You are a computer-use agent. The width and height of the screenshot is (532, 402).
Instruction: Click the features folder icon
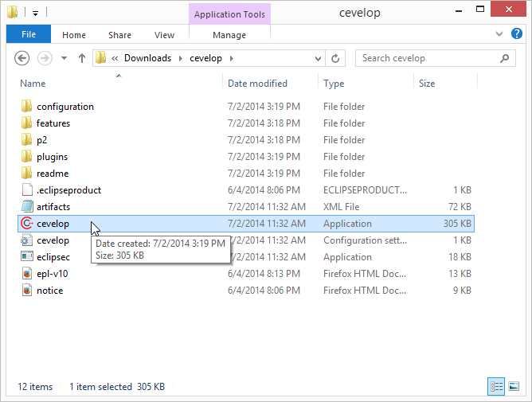(x=26, y=123)
